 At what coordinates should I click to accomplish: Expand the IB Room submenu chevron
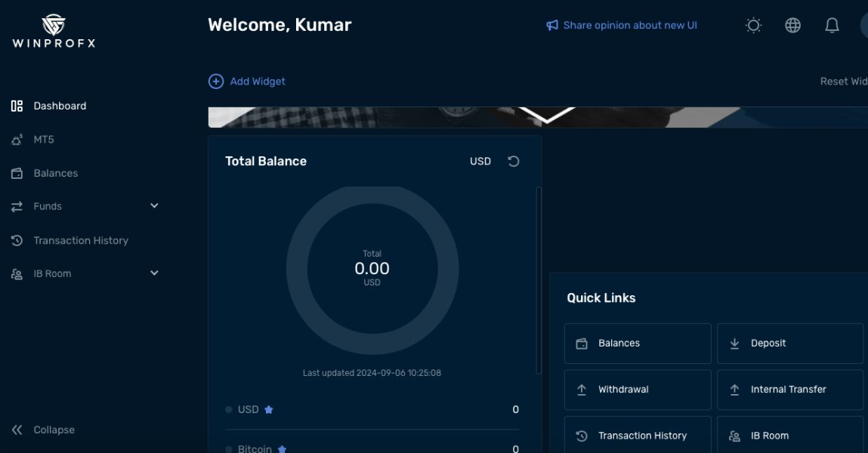[x=154, y=273]
